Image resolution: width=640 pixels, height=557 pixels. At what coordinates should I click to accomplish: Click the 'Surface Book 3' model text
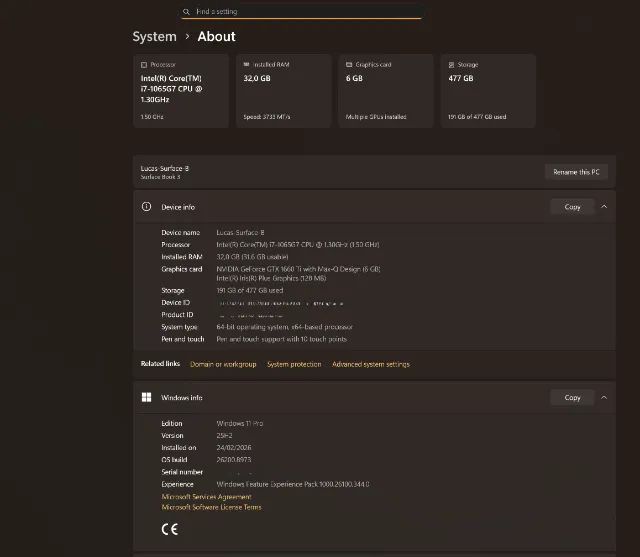coord(160,177)
